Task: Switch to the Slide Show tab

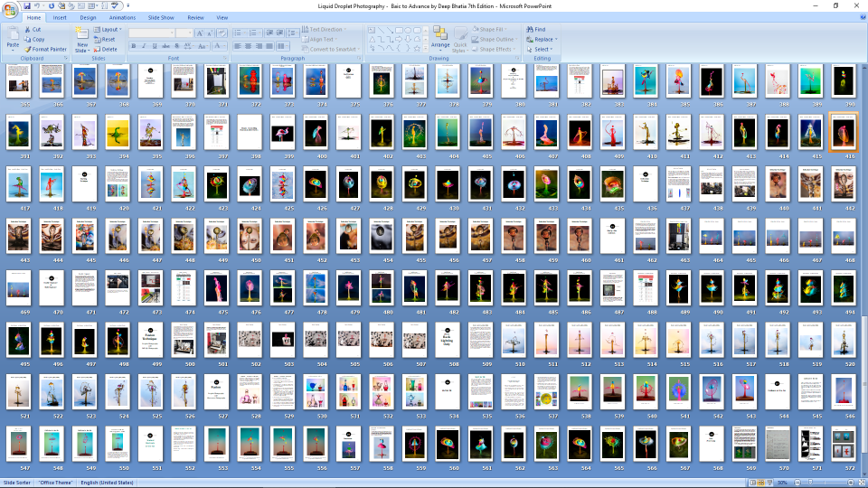Action: (161, 17)
